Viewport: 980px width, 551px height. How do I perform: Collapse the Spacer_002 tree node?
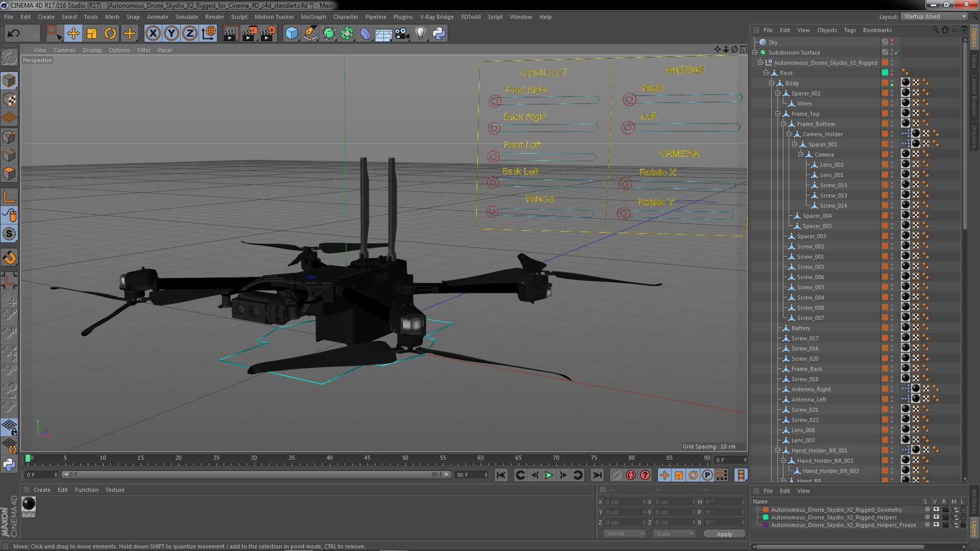coord(777,93)
